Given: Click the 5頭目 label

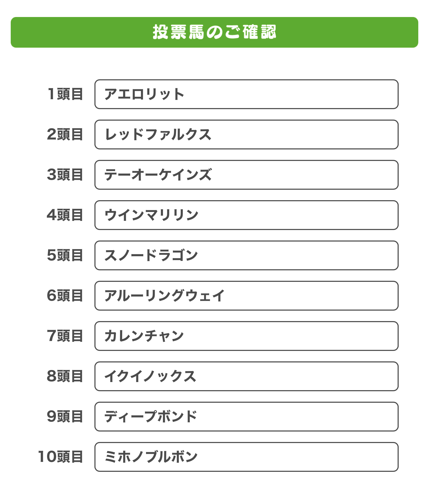Looking at the screenshot, I should 65,255.
